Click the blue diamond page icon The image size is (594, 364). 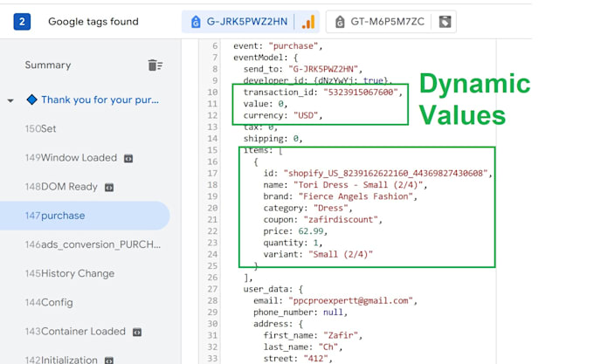pyautogui.click(x=31, y=100)
